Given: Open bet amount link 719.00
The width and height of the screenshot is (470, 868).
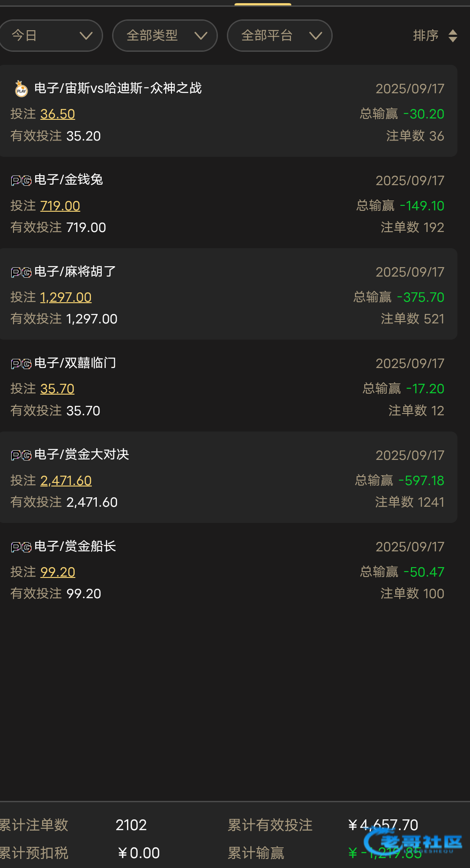Looking at the screenshot, I should [60, 206].
